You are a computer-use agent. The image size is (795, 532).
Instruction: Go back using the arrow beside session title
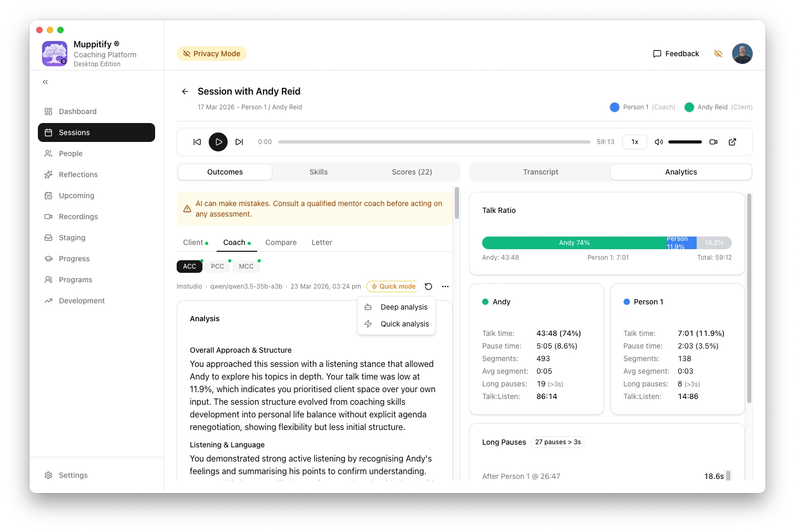[x=185, y=91]
